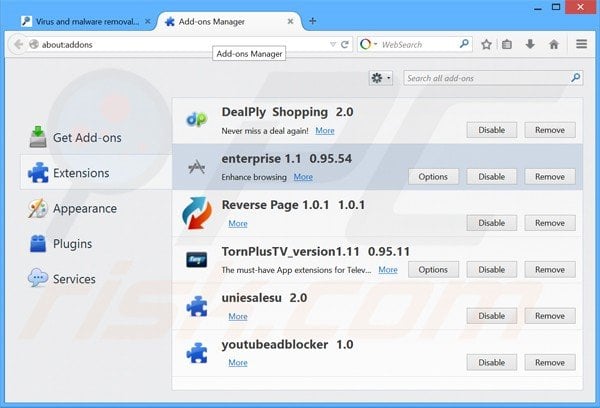Image resolution: width=600 pixels, height=408 pixels.
Task: Click the youtubeadblocker puzzle icon
Action: click(197, 353)
